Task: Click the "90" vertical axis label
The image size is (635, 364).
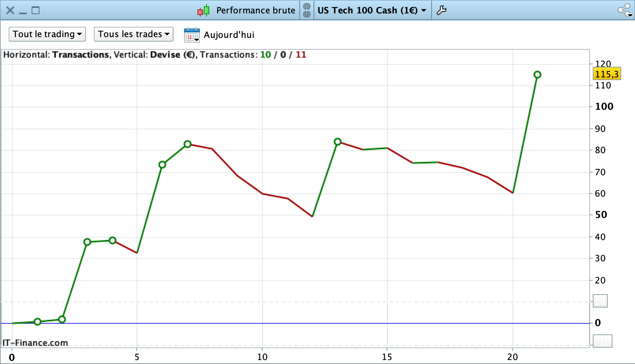Action: (600, 129)
